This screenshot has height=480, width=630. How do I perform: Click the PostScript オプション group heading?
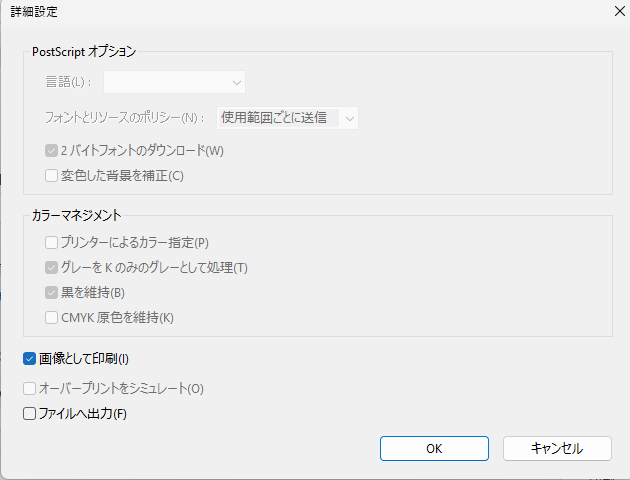[84, 51]
